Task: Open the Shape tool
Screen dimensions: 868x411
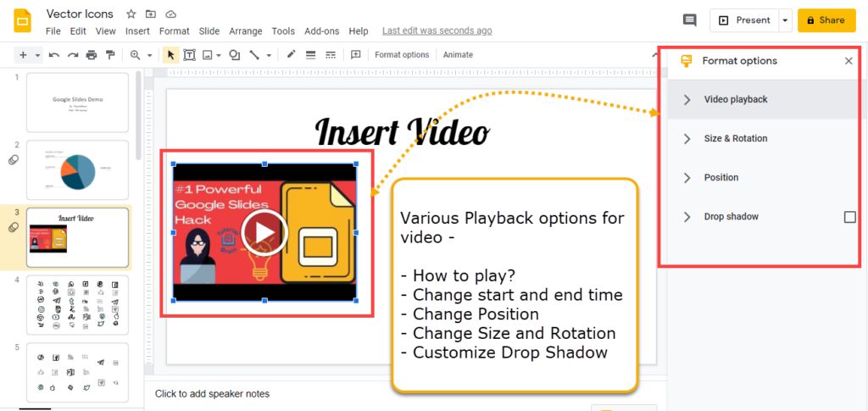Action: click(x=235, y=55)
